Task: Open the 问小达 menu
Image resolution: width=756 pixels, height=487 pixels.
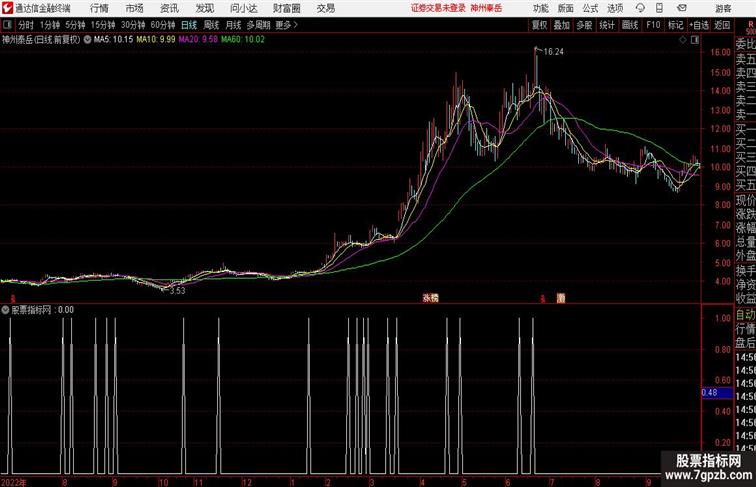Action: pyautogui.click(x=243, y=8)
